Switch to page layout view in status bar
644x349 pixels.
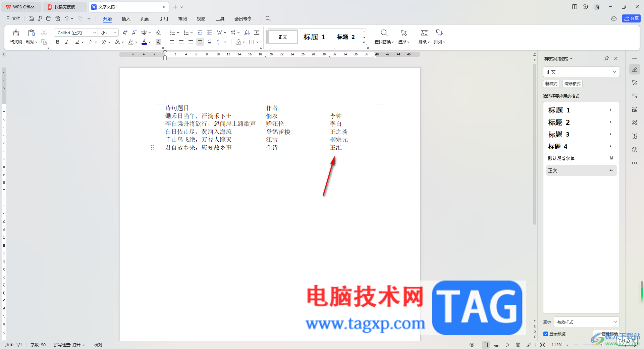point(486,345)
